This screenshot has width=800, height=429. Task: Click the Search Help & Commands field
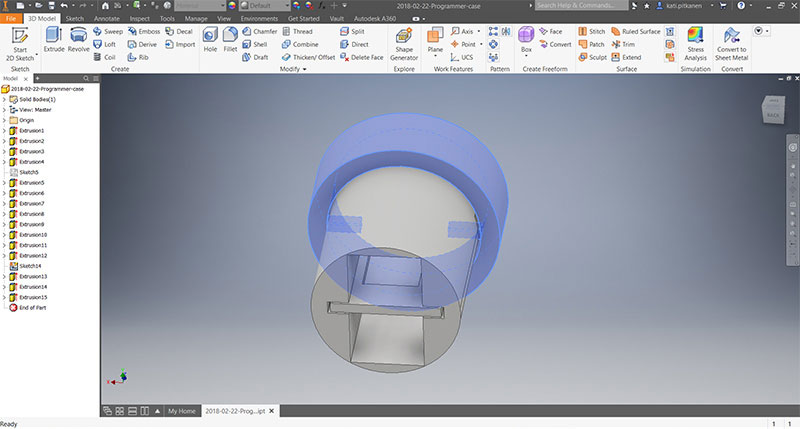coord(582,6)
